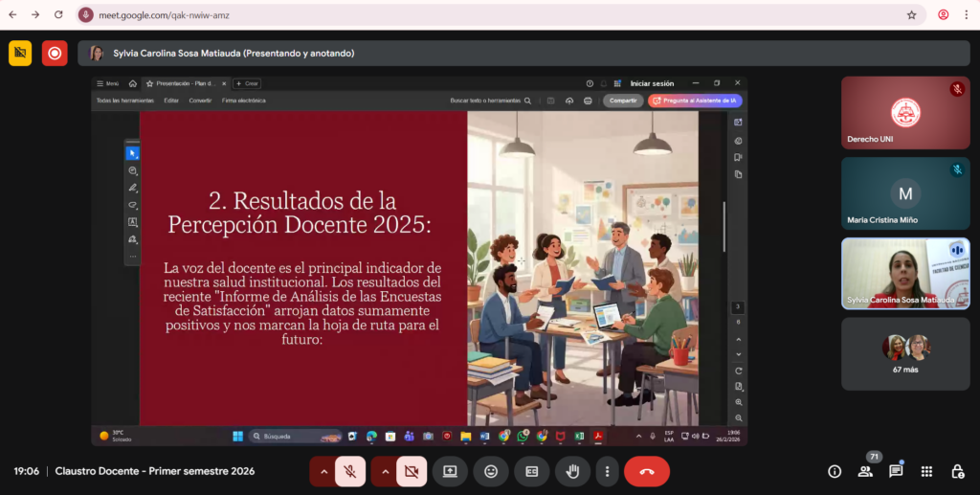Open the chat with everyone panel

[896, 471]
